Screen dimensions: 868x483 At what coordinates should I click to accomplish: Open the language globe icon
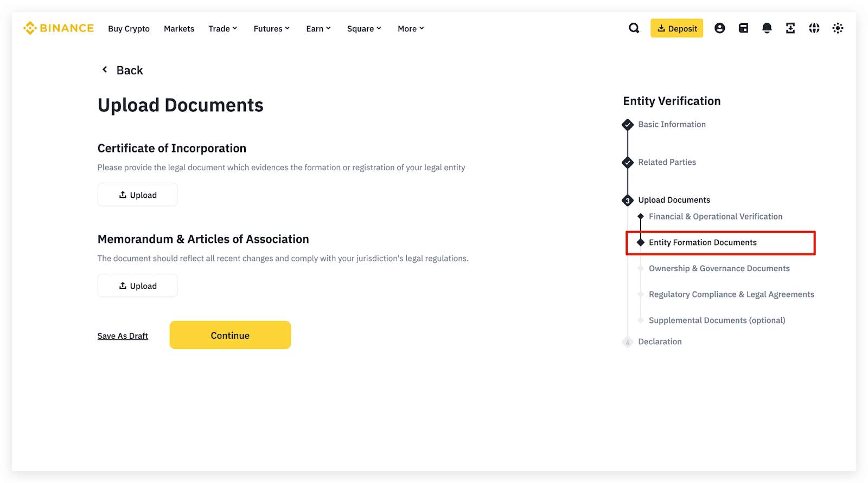click(814, 28)
